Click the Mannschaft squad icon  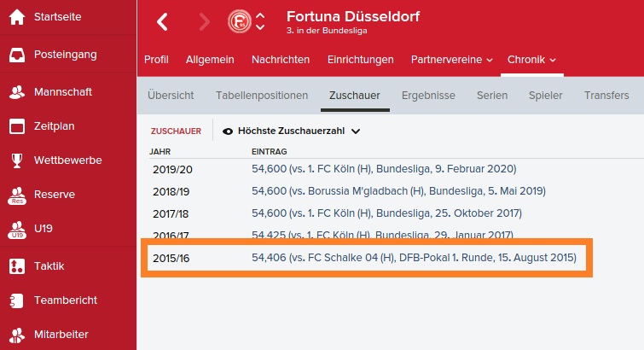[x=16, y=91]
